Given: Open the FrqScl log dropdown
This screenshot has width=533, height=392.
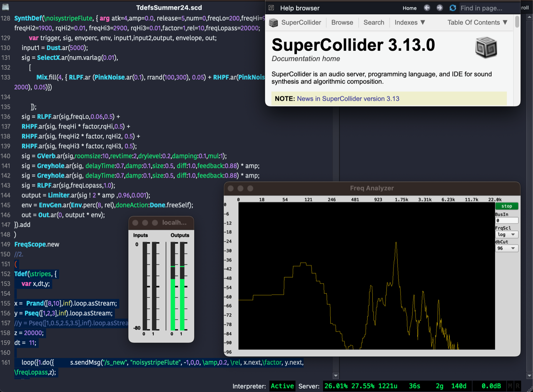Looking at the screenshot, I should click(506, 235).
